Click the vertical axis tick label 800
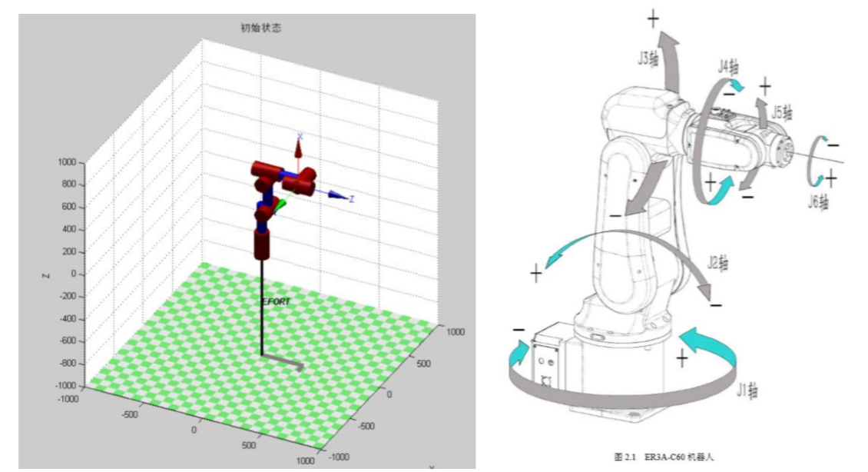The image size is (868, 472). pos(68,184)
